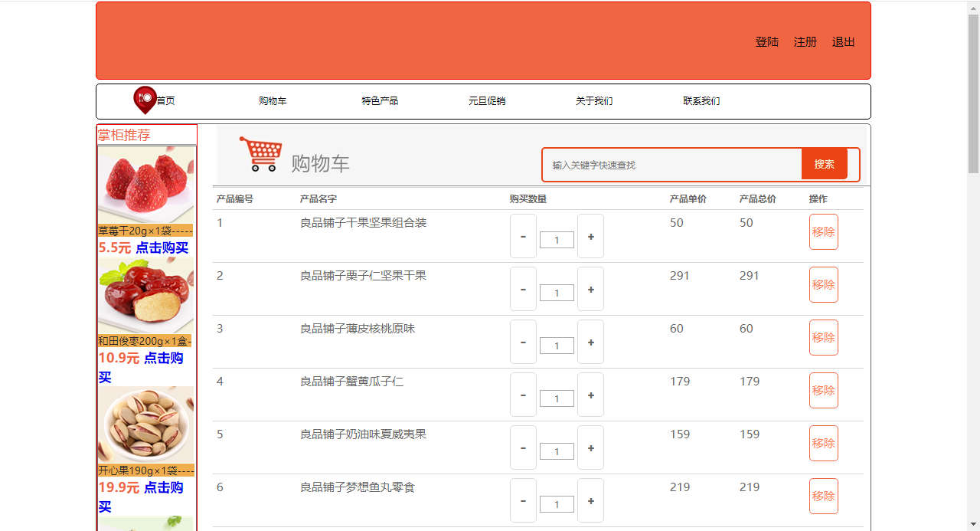Click the quantity field for 良品铺子栗子仁坚果干果
The width and height of the screenshot is (980, 531).
click(557, 293)
